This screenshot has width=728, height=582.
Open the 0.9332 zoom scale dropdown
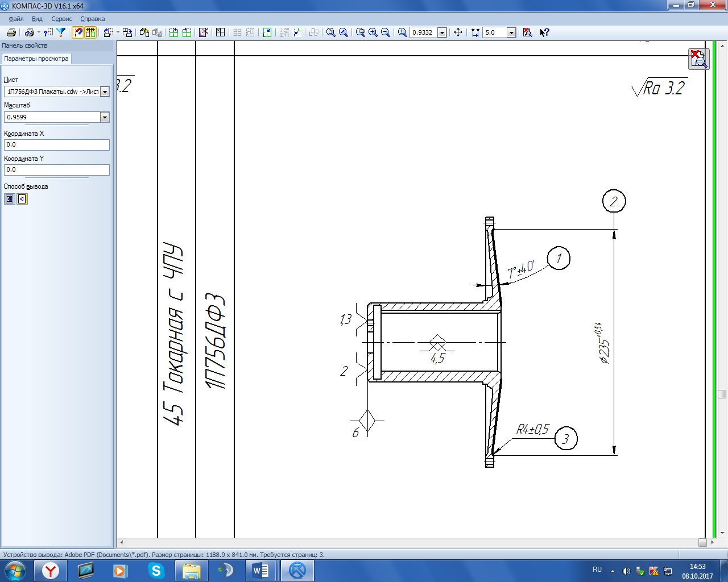442,32
